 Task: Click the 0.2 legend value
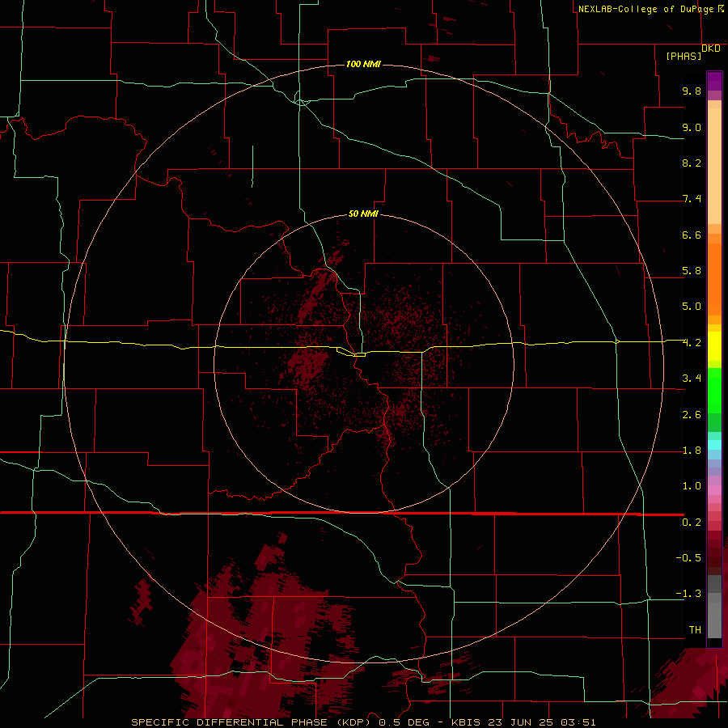(692, 523)
